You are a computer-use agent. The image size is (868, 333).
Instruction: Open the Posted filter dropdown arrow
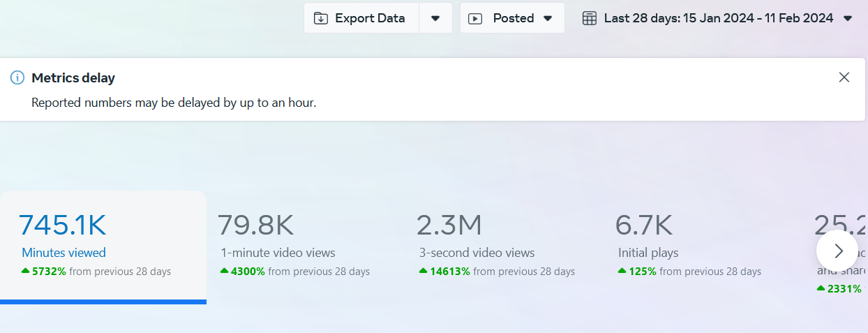coord(548,18)
